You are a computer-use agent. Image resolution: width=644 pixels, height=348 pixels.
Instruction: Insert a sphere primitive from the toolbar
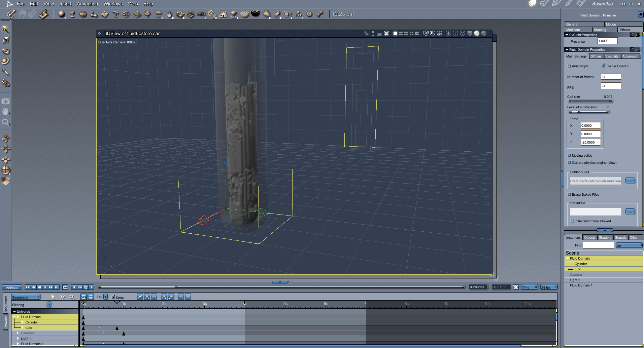coord(61,14)
